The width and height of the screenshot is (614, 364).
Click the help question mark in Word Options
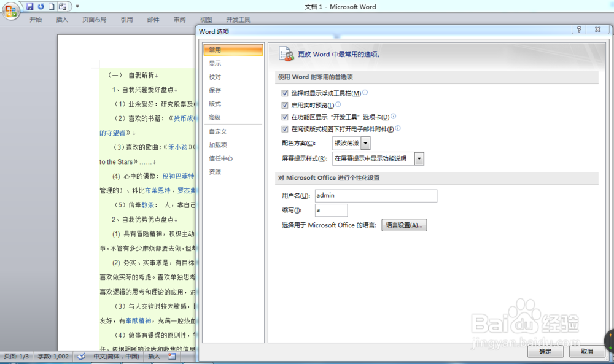click(x=579, y=29)
